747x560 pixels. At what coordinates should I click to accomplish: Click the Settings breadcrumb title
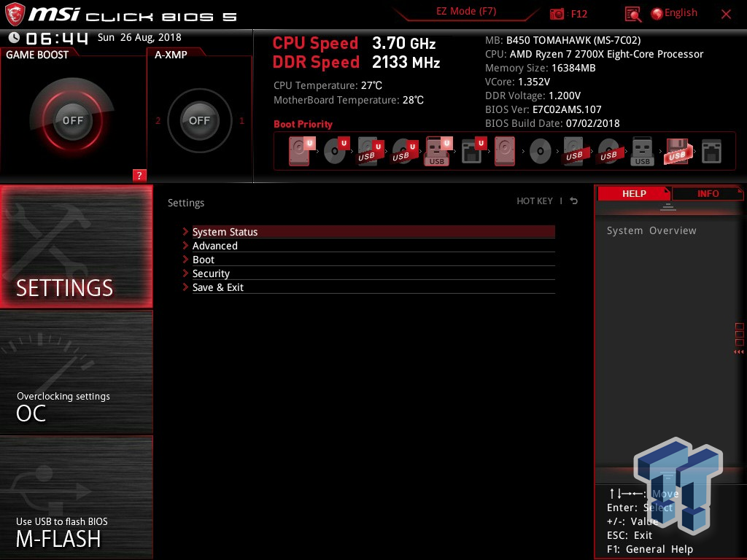(186, 203)
